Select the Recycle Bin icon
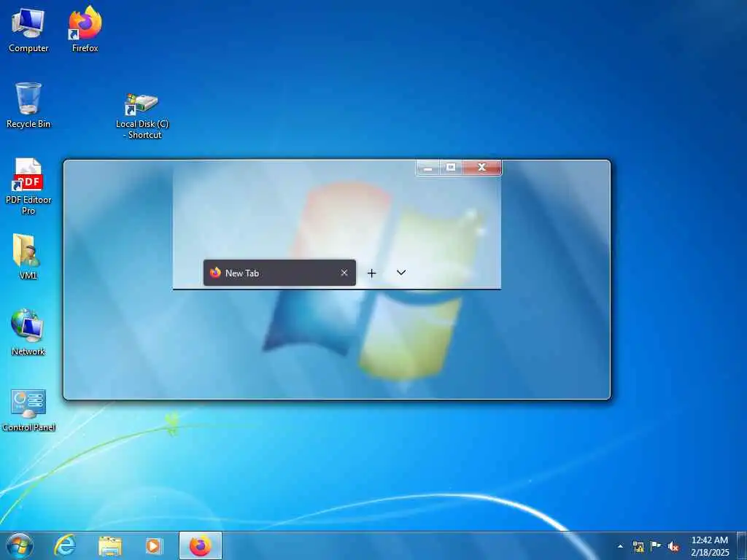This screenshot has height=560, width=747. (28, 105)
